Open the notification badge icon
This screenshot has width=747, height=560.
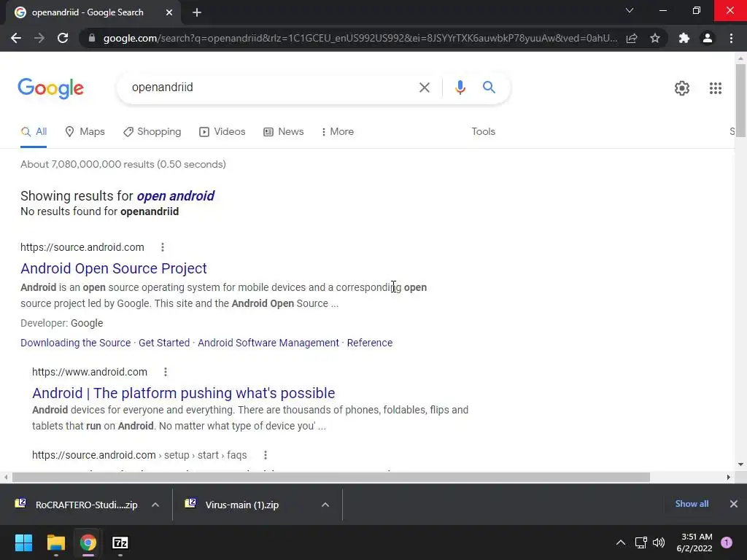(x=727, y=542)
